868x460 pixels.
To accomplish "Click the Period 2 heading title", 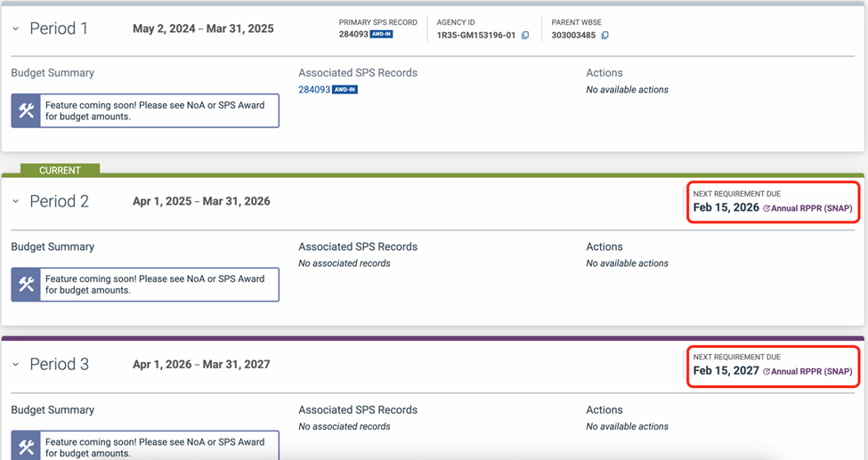I will 59,202.
